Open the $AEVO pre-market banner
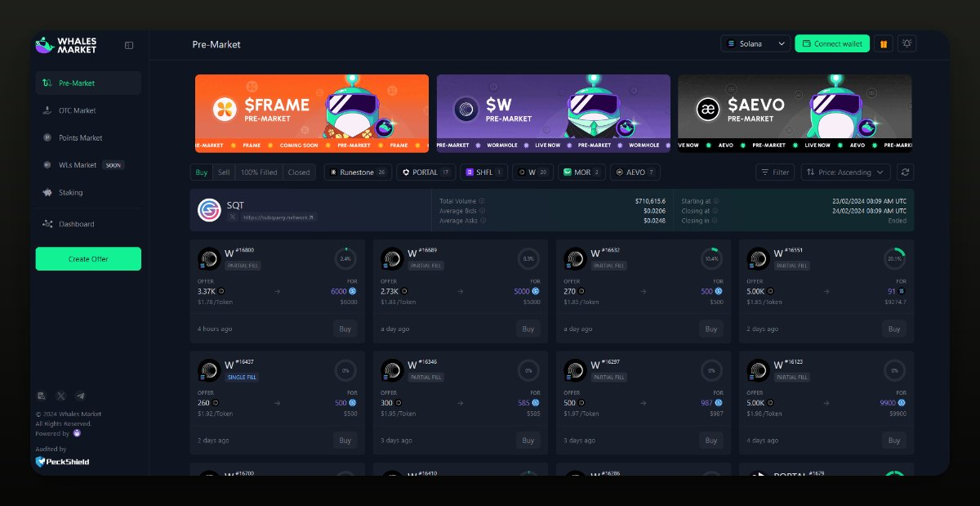980x506 pixels. tap(795, 113)
